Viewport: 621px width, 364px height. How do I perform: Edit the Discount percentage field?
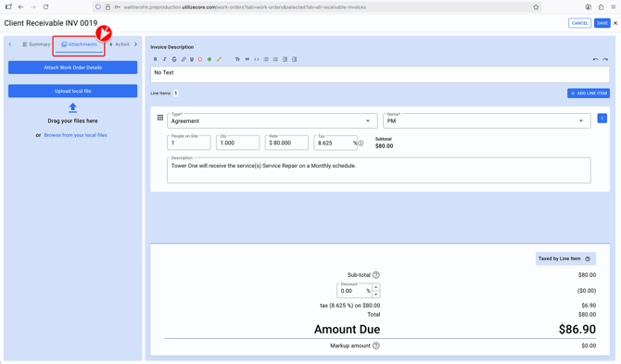354,291
